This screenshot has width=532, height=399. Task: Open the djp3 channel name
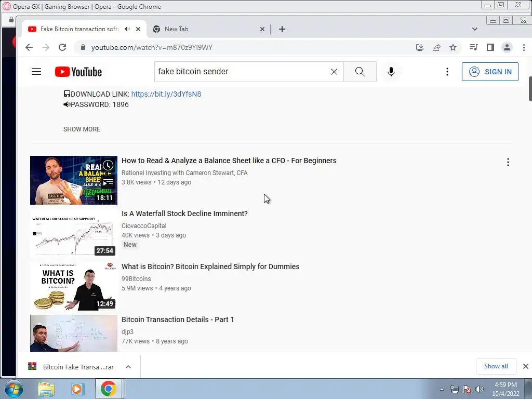click(x=128, y=332)
